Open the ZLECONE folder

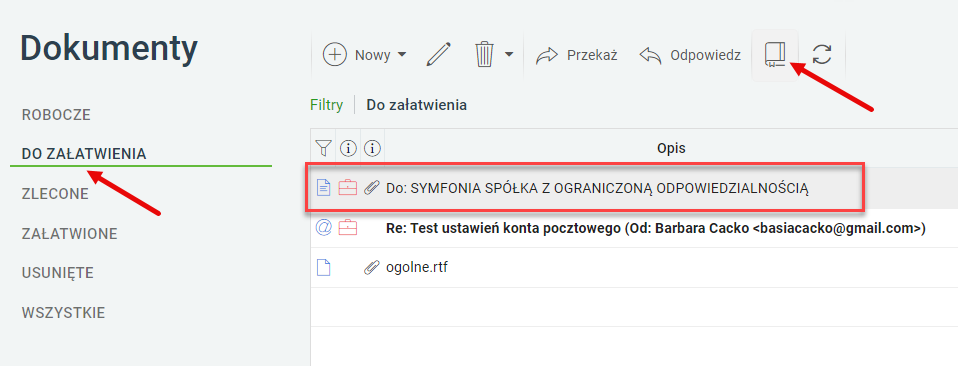[55, 194]
